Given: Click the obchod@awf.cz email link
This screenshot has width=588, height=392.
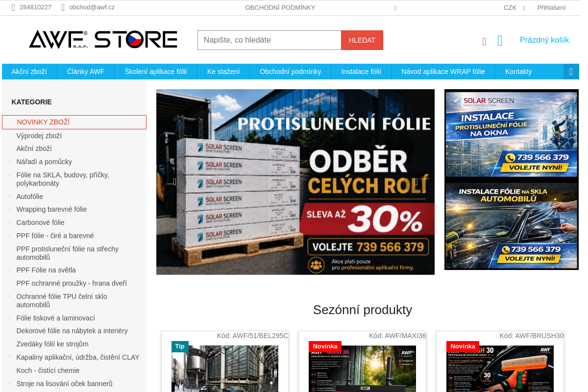Looking at the screenshot, I should [92, 7].
